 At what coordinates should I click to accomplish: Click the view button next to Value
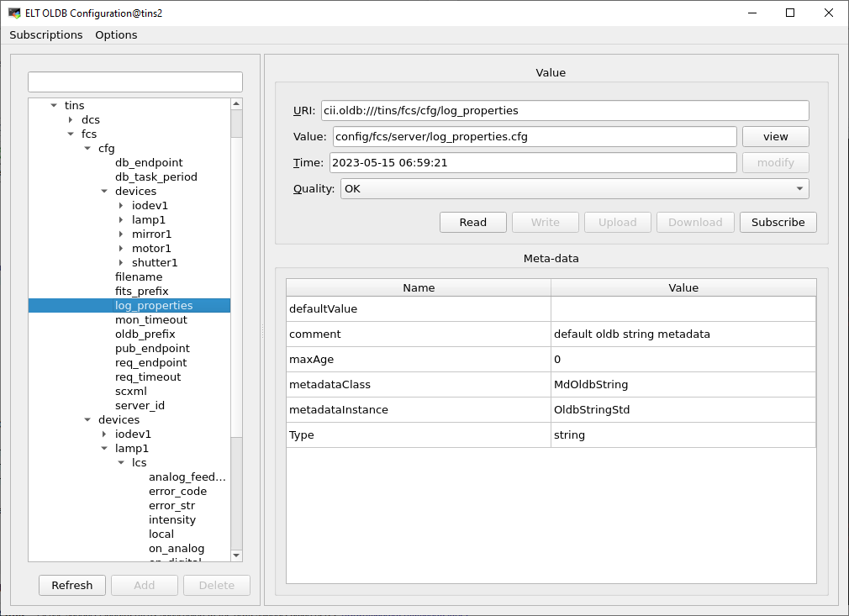click(x=774, y=135)
